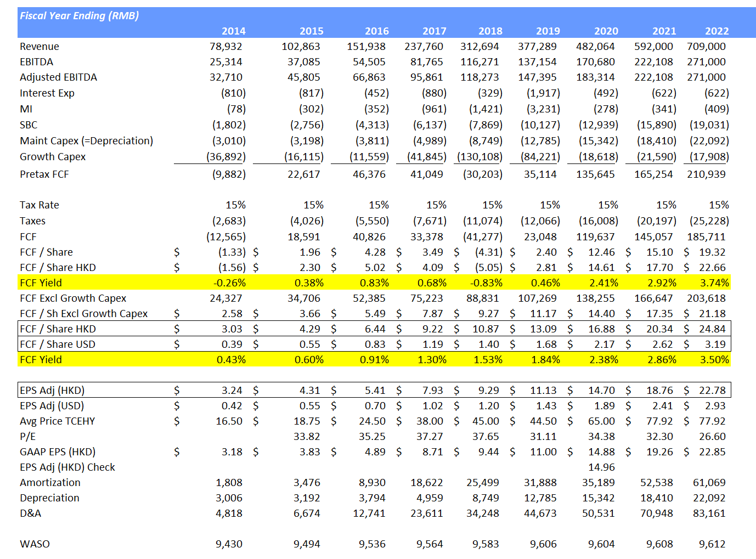The width and height of the screenshot is (756, 559).
Task: Select Adjusted EBITDA value 66,863
Action: click(x=369, y=77)
